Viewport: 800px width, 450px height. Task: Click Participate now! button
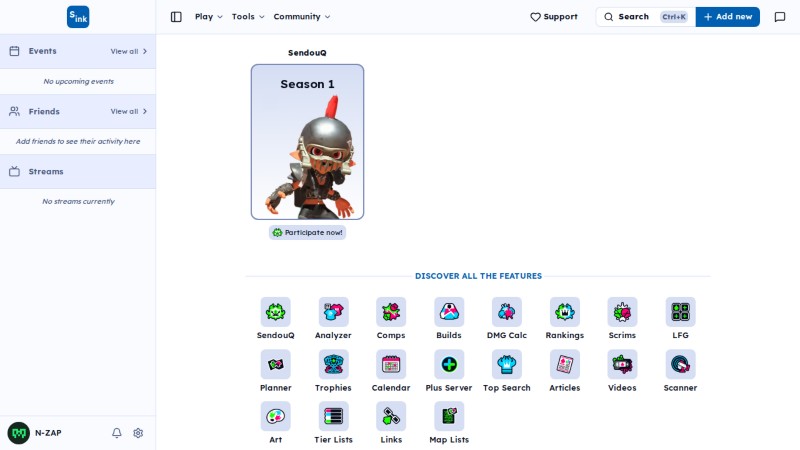pos(308,233)
